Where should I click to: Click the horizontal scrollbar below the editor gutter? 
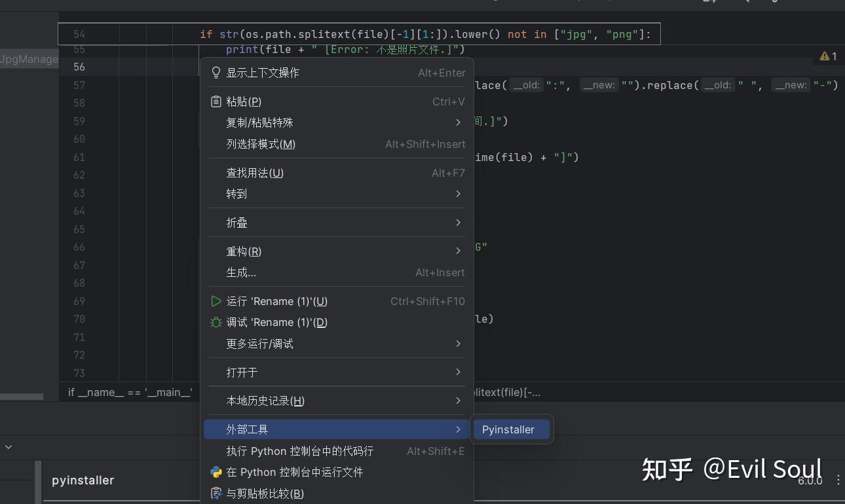coord(22,397)
